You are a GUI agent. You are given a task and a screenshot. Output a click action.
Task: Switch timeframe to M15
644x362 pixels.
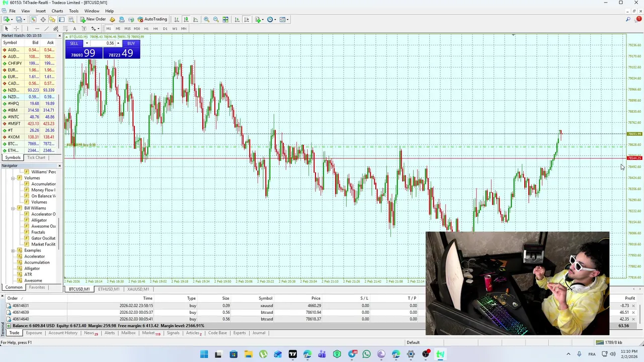127,29
